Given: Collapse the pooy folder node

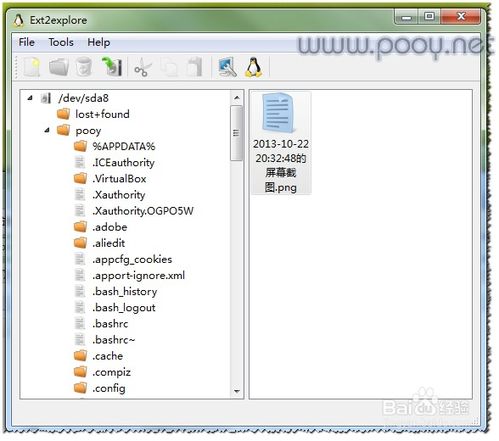Looking at the screenshot, I should coord(47,130).
